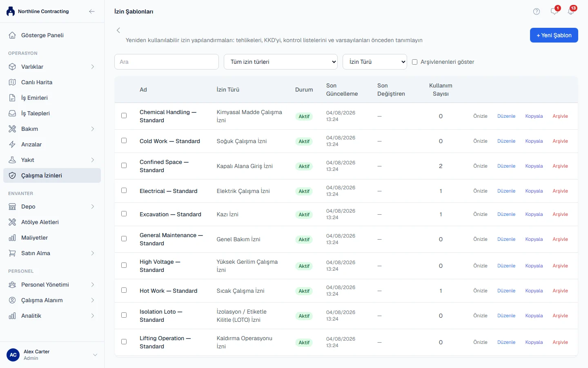Image resolution: width=588 pixels, height=368 pixels.
Task: Expand the Depo submenu chevron
Action: pyautogui.click(x=93, y=206)
